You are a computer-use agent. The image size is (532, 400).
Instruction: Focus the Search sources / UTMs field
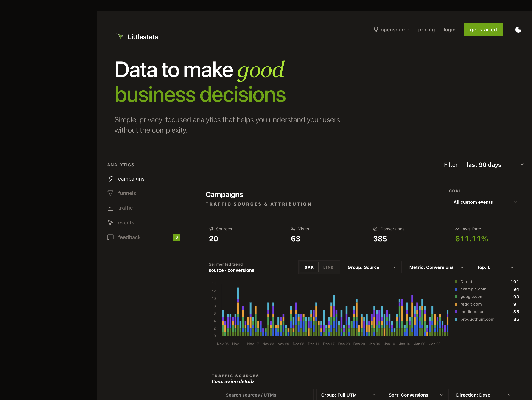(x=266, y=395)
